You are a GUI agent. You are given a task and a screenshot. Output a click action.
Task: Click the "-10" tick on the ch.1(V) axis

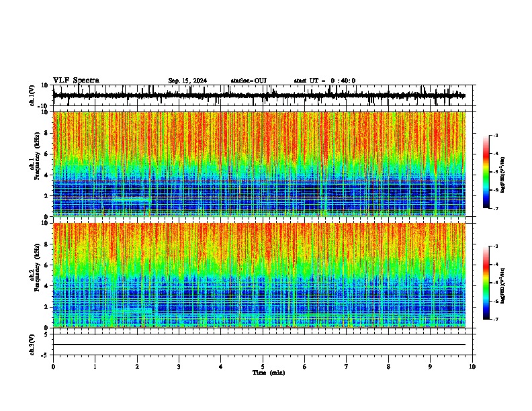pyautogui.click(x=44, y=106)
